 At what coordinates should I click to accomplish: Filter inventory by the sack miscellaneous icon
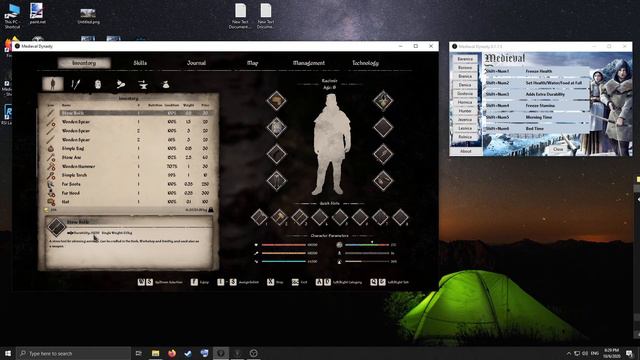(165, 84)
